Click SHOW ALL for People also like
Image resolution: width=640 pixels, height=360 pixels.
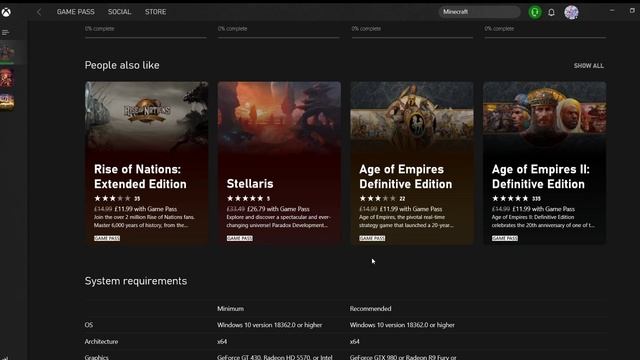pos(588,66)
